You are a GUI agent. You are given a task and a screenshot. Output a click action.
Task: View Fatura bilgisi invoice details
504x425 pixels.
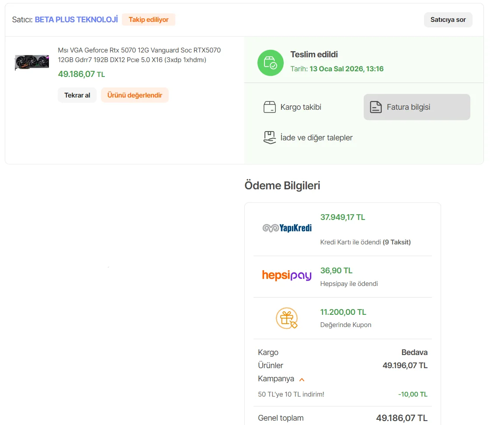pos(408,107)
